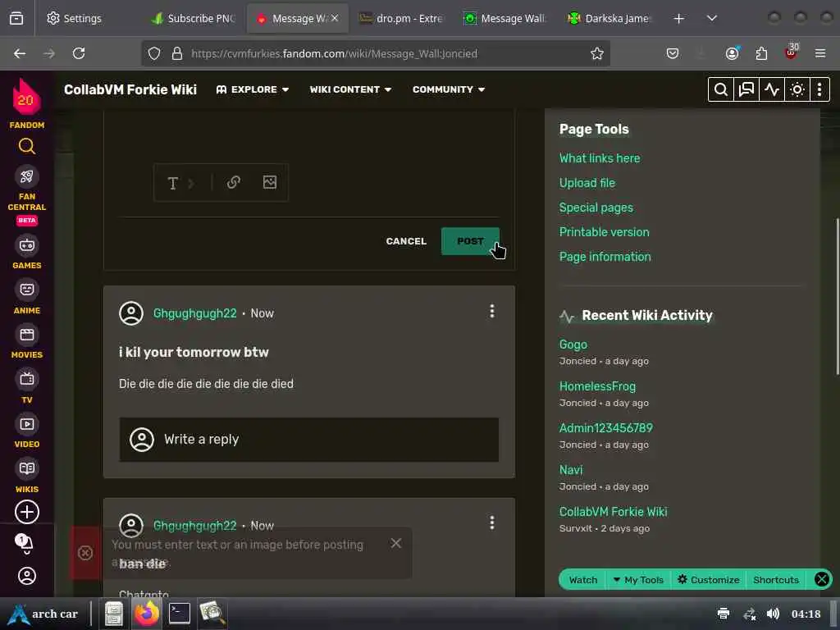Click the URL address bar
Image resolution: width=840 pixels, height=630 pixels.
click(x=375, y=53)
